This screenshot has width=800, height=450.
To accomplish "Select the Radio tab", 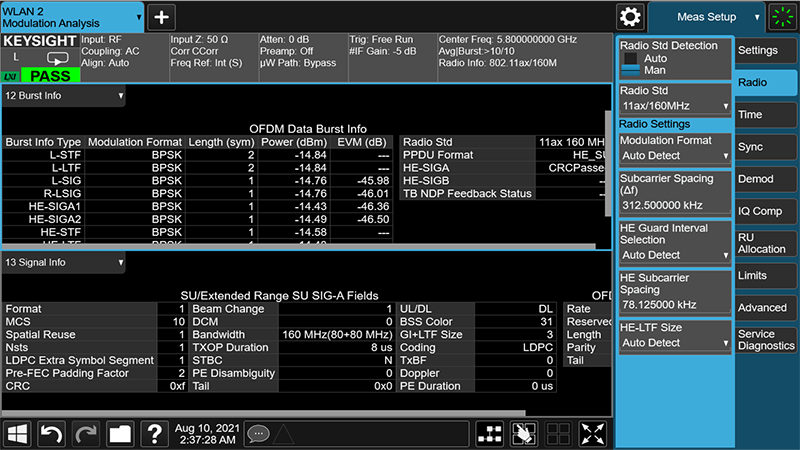I will tap(766, 82).
